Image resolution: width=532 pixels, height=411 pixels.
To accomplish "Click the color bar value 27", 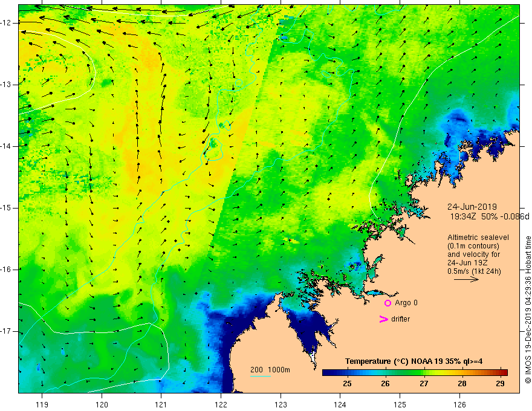I will (x=424, y=384).
